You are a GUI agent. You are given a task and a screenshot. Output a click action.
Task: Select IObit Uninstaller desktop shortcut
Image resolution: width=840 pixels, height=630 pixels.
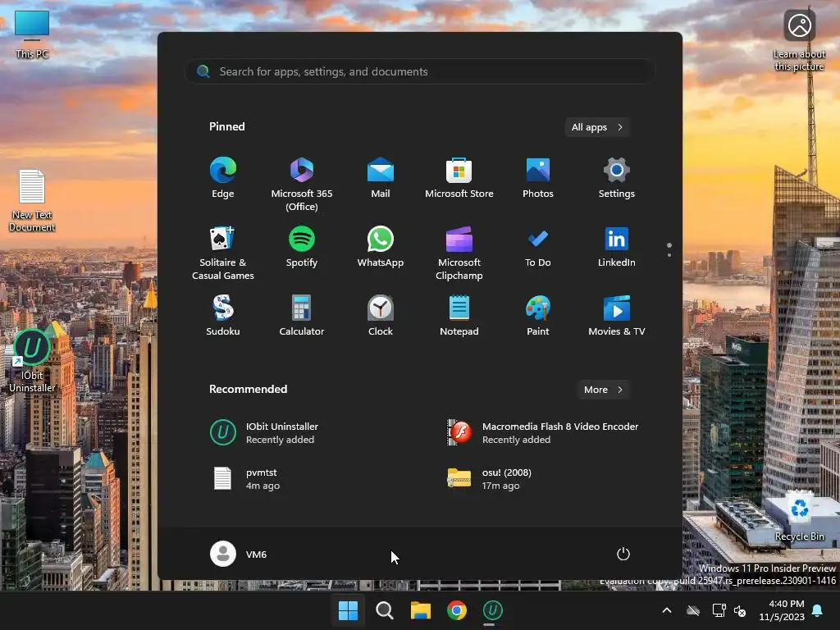point(32,361)
